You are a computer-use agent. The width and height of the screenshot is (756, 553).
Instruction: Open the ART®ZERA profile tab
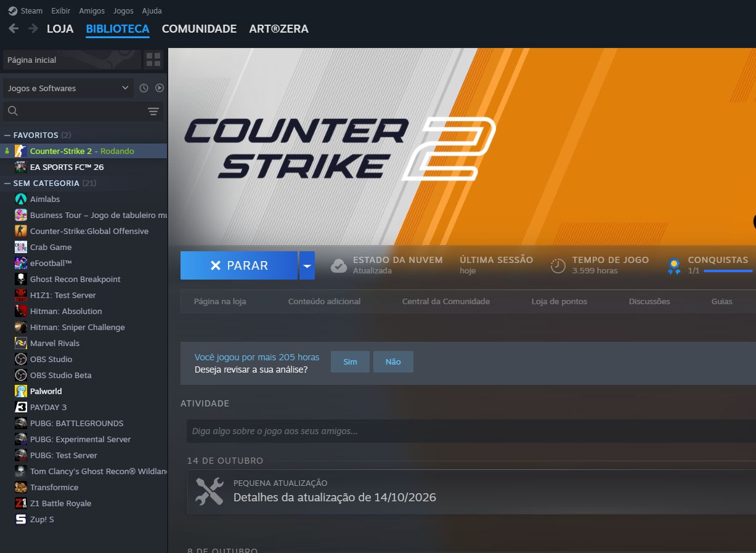pyautogui.click(x=278, y=29)
